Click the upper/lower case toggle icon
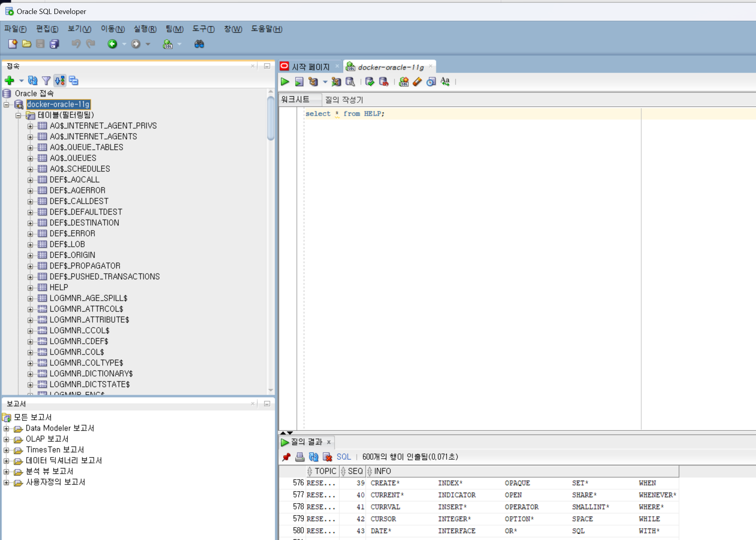The width and height of the screenshot is (756, 540). (x=445, y=82)
